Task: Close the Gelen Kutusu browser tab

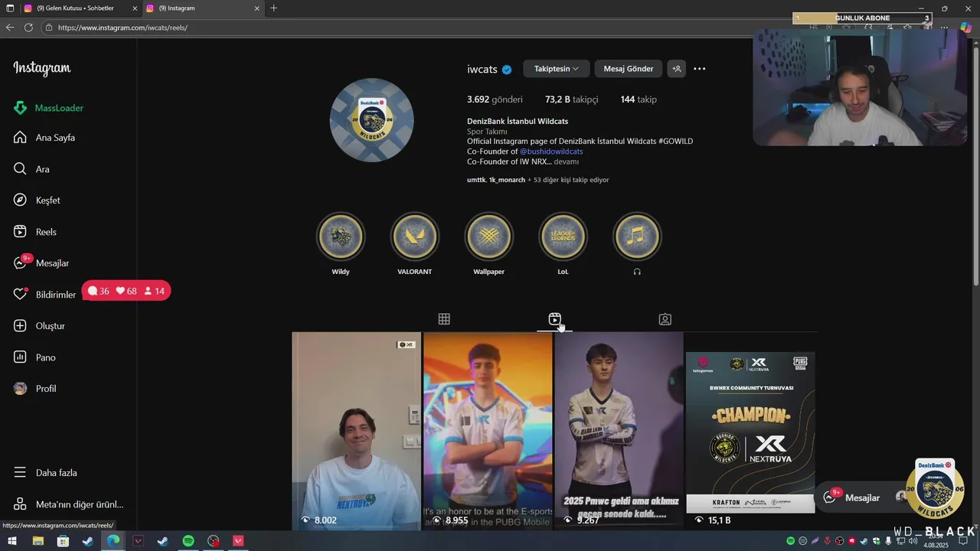Action: pyautogui.click(x=135, y=8)
